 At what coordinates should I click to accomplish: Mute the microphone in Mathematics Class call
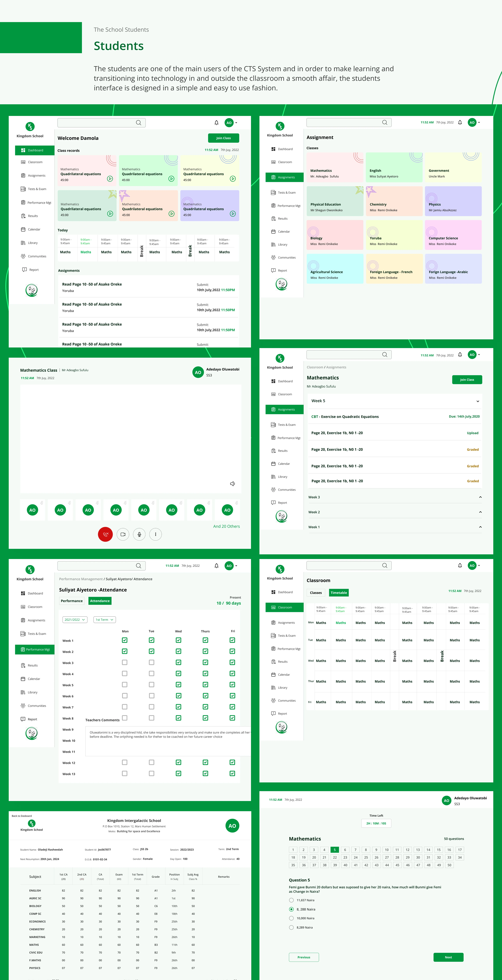click(x=139, y=534)
